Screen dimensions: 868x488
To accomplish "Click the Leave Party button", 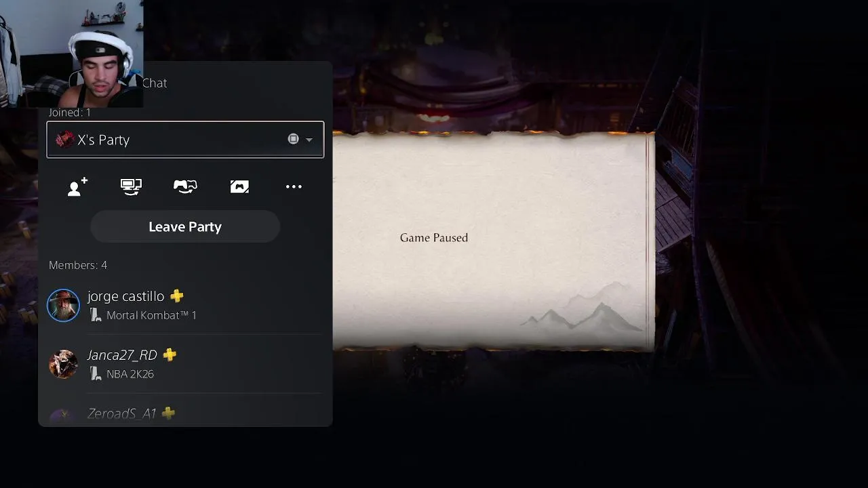I will (185, 226).
